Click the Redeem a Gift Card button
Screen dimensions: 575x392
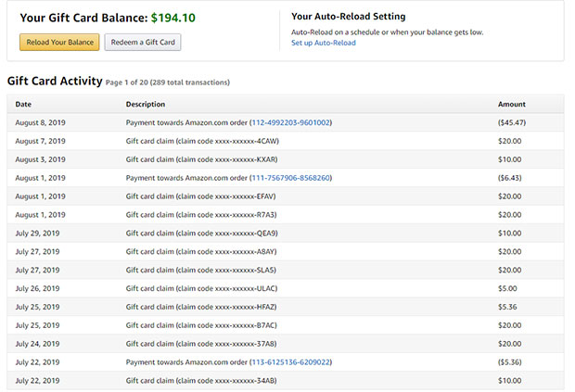coord(143,42)
